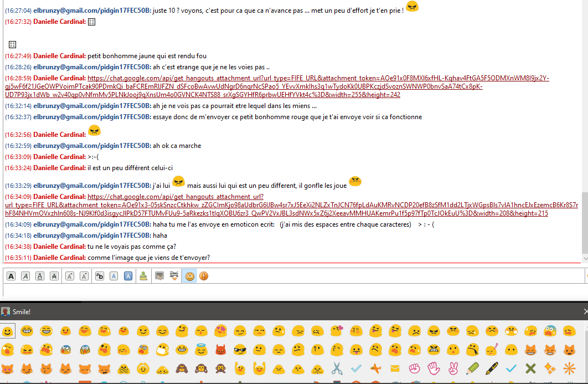Insert the scissors emoji
The image size is (588, 384).
pyautogui.click(x=337, y=369)
